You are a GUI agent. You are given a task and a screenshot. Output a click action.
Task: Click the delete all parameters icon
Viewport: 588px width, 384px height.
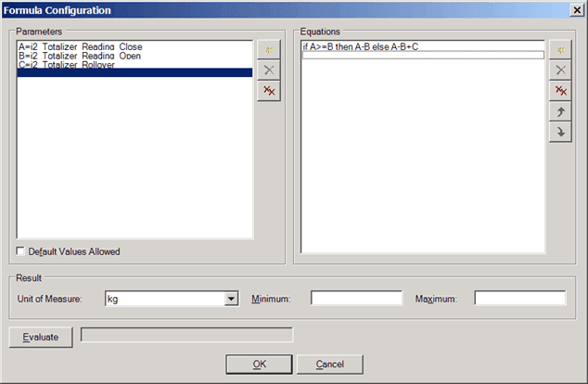pyautogui.click(x=268, y=91)
